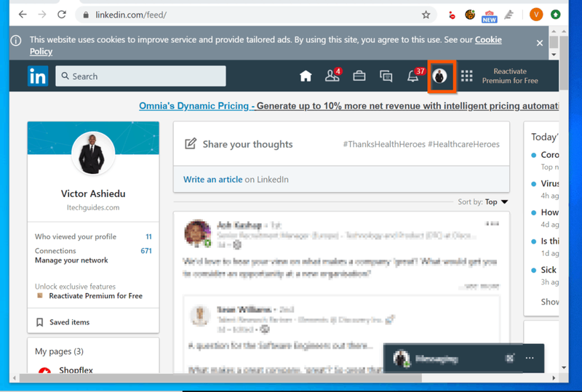Screen dimensions: 582x392
Task: Click the LinkedIn logo
Action: click(38, 76)
